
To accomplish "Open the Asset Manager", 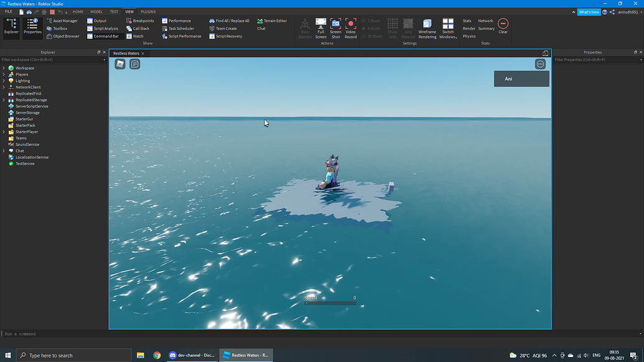I will point(64,20).
